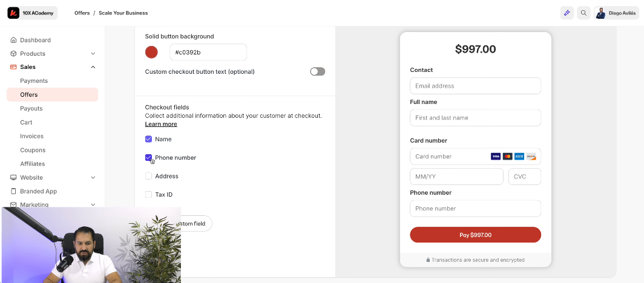Click the Products box icon
This screenshot has height=283, width=644.
click(13, 54)
